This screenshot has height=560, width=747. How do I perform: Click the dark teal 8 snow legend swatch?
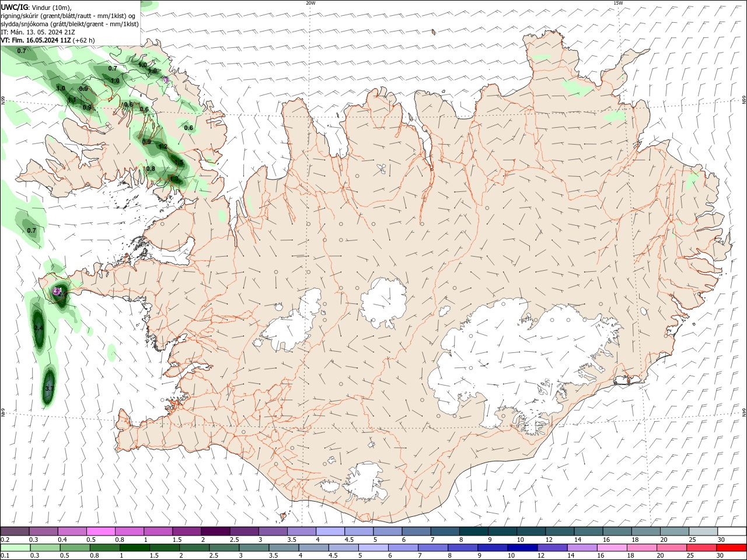[474, 531]
